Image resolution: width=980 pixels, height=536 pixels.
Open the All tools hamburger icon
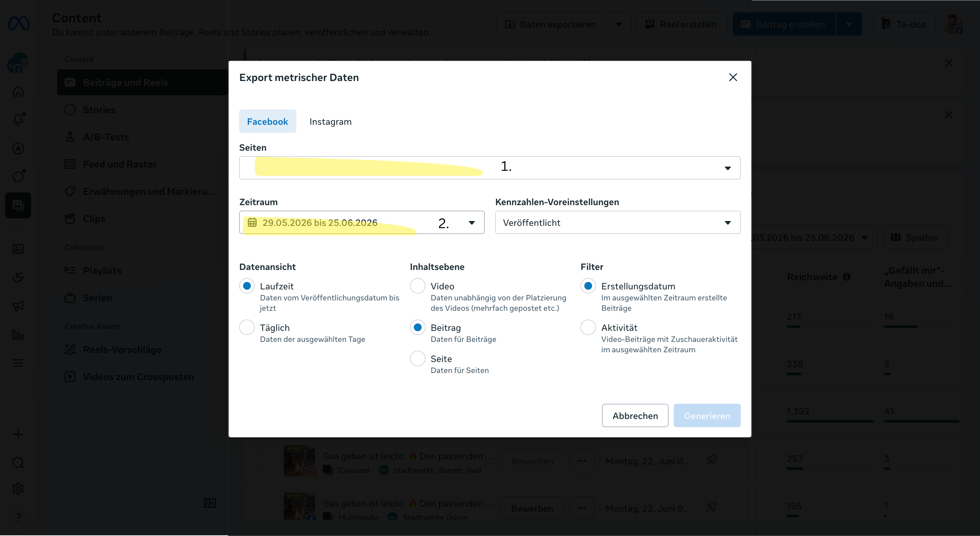18,363
